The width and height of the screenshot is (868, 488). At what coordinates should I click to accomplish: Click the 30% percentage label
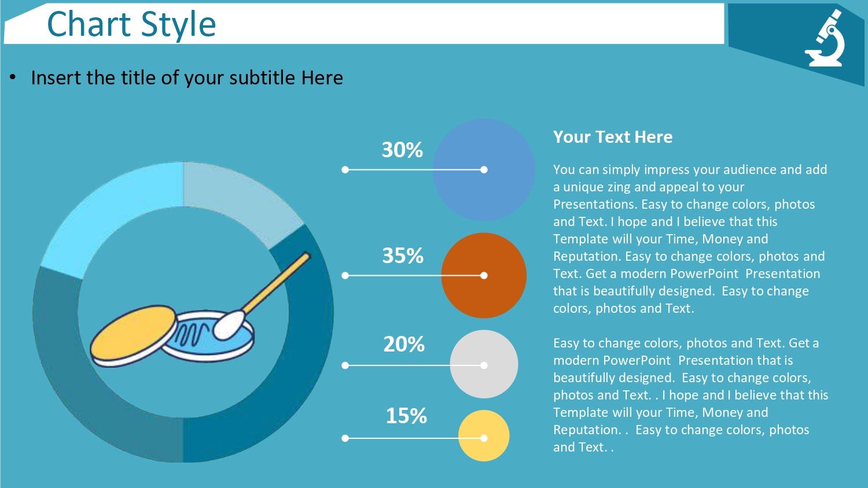tap(402, 150)
